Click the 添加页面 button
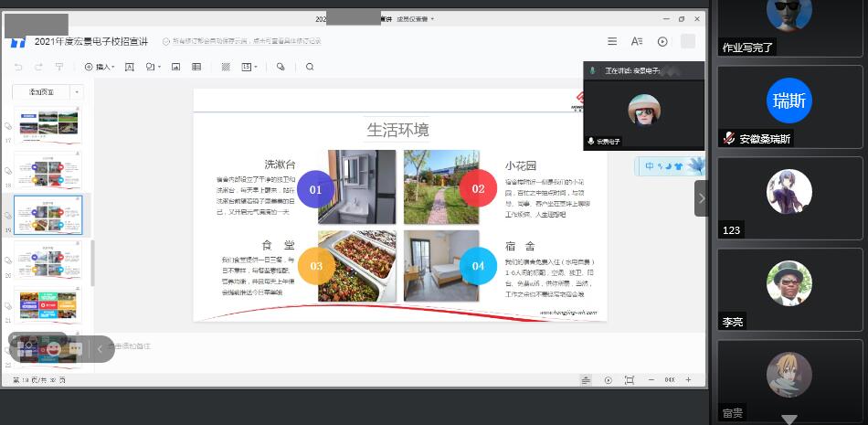The width and height of the screenshot is (868, 425). click(x=41, y=92)
